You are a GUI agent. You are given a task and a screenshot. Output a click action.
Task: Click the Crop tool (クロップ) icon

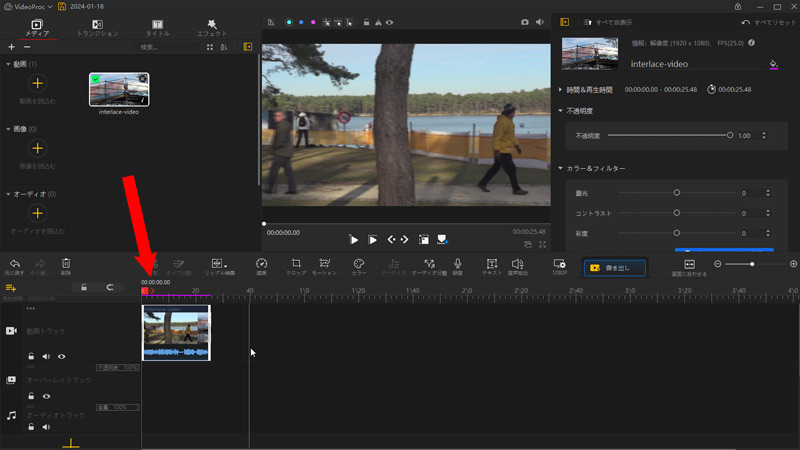click(296, 265)
